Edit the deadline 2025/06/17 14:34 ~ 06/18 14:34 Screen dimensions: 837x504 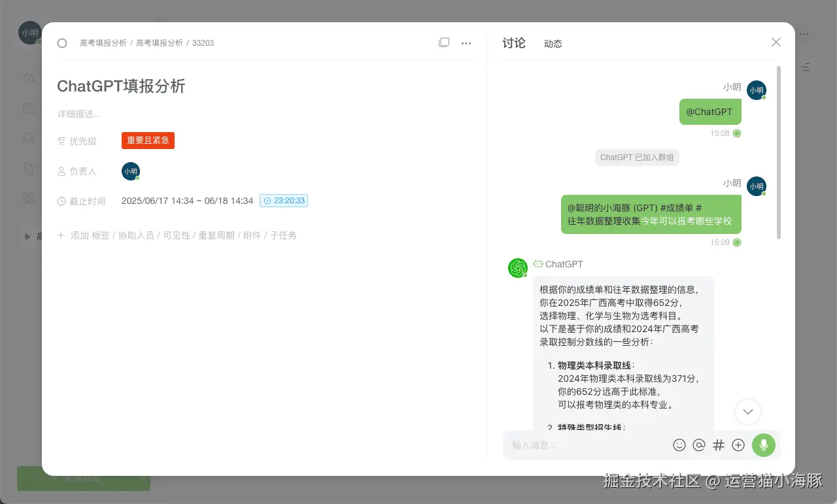coord(187,201)
